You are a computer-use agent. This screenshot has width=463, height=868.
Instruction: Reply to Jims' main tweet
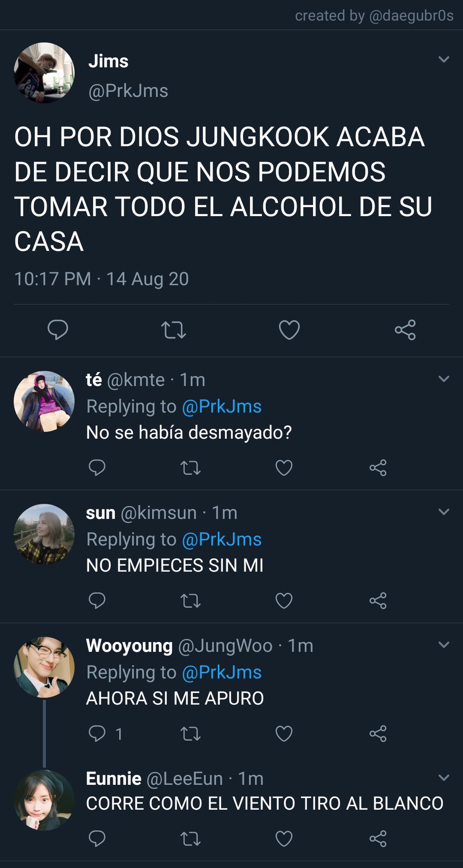click(x=58, y=330)
